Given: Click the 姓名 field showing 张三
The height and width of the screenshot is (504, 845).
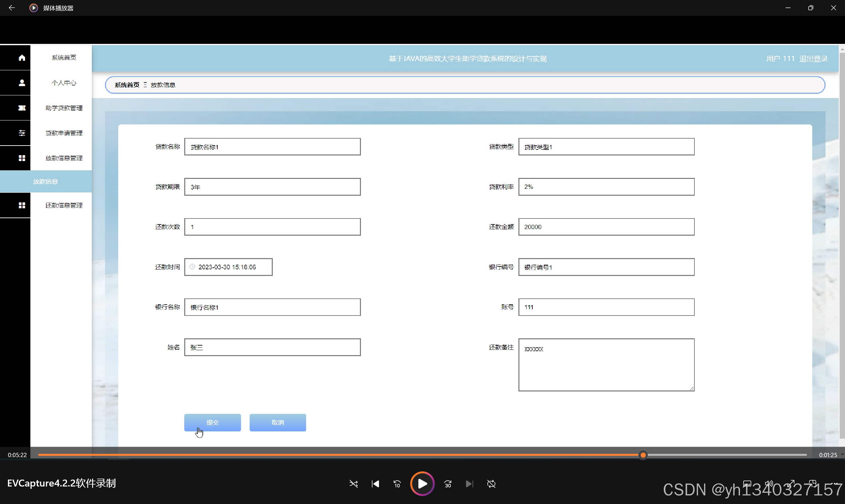Looking at the screenshot, I should point(272,347).
